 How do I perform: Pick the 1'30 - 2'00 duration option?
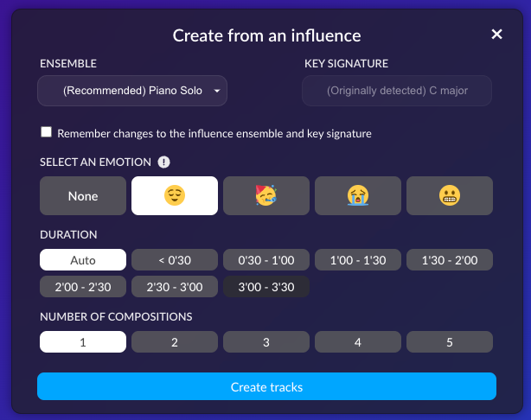pos(450,260)
